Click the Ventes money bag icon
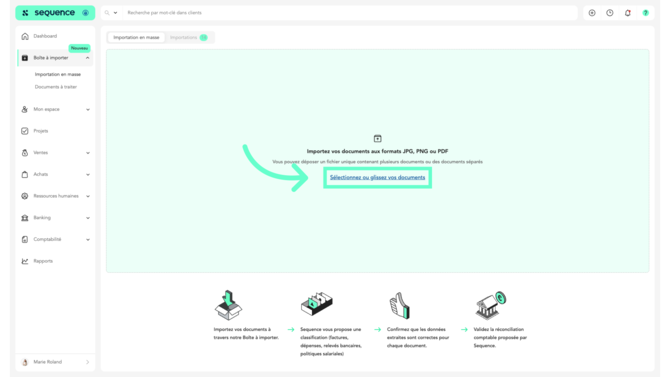Screen dimensions: 670x377 25,153
